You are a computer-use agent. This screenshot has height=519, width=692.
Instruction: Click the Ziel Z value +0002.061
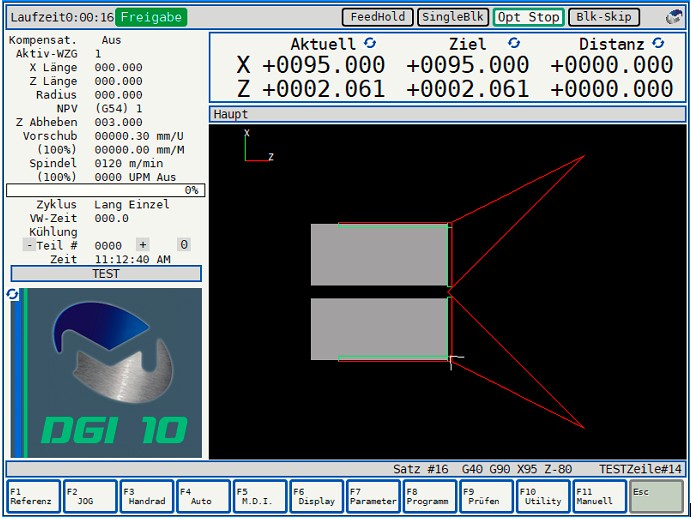coord(467,89)
